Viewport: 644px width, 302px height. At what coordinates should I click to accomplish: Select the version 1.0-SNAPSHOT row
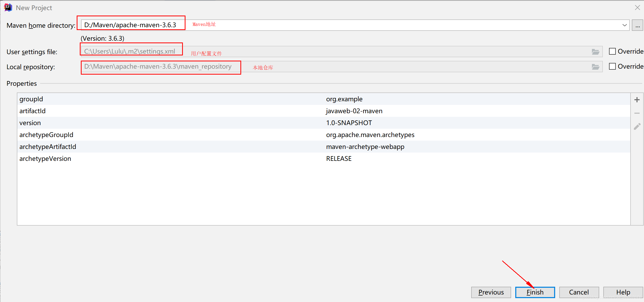click(x=349, y=123)
